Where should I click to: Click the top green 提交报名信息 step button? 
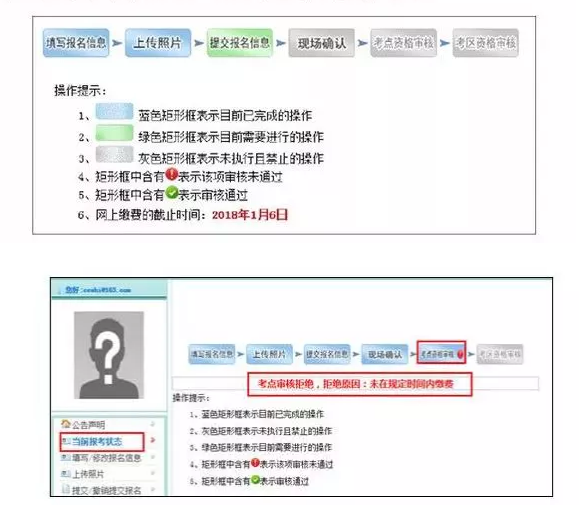240,43
